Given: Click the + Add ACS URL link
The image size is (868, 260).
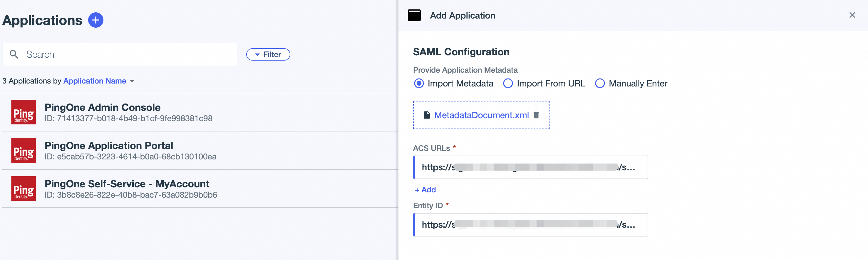Looking at the screenshot, I should tap(425, 190).
